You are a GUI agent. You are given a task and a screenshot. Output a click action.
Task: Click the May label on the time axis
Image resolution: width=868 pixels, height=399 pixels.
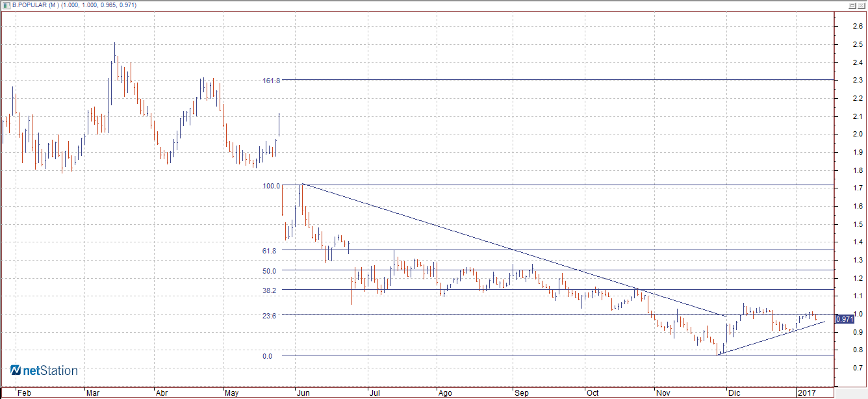tap(232, 393)
